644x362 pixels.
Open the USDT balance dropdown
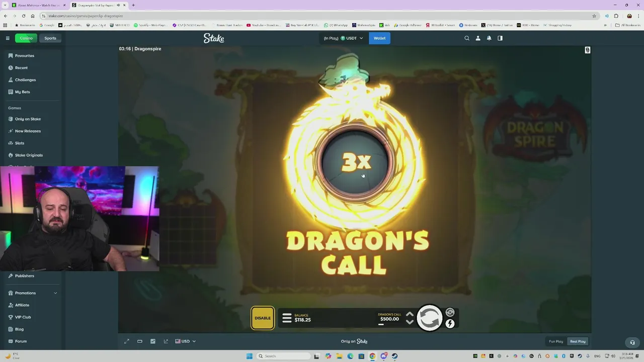(343, 38)
